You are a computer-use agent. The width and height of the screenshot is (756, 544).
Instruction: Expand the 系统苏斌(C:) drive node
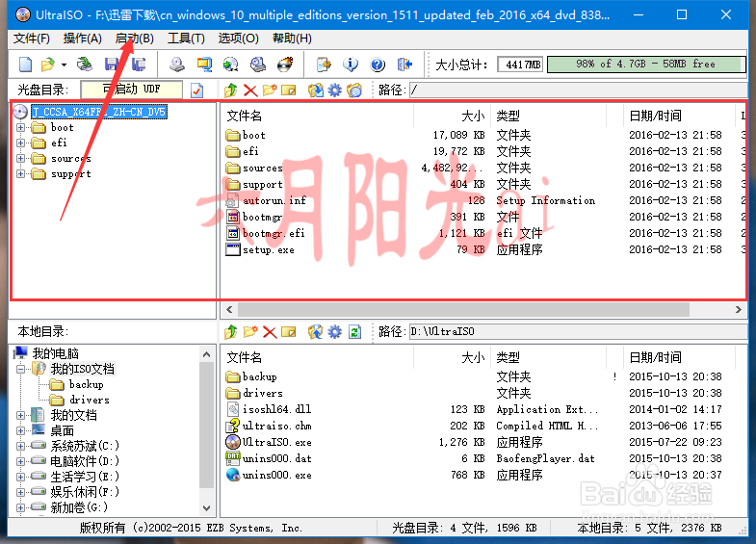coord(21,446)
